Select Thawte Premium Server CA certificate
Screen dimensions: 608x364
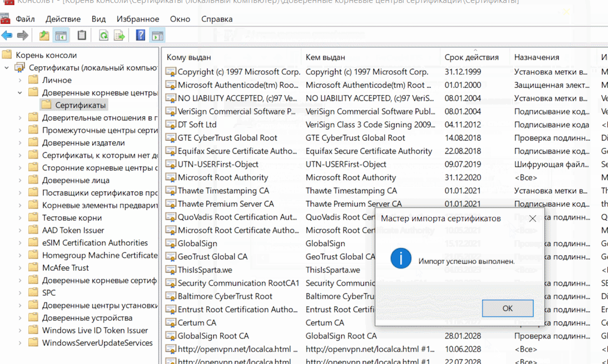226,204
